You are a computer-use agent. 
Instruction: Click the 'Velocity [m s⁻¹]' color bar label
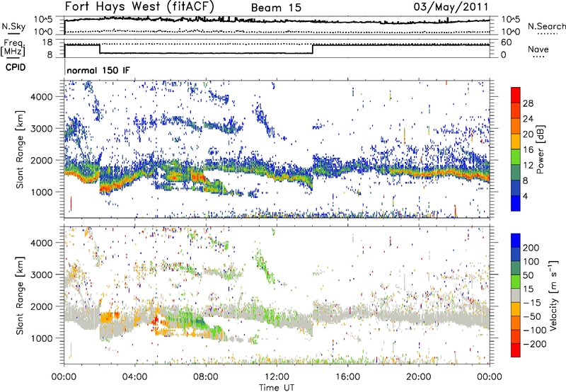tap(553, 295)
